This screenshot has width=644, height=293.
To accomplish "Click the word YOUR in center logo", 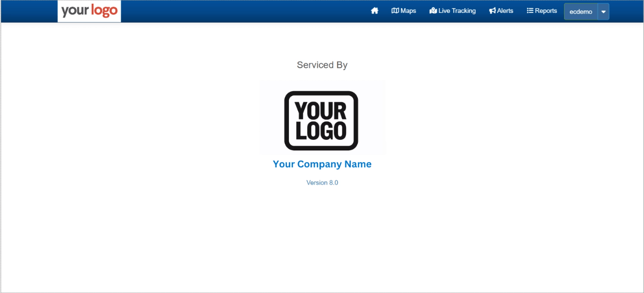I will tap(321, 110).
